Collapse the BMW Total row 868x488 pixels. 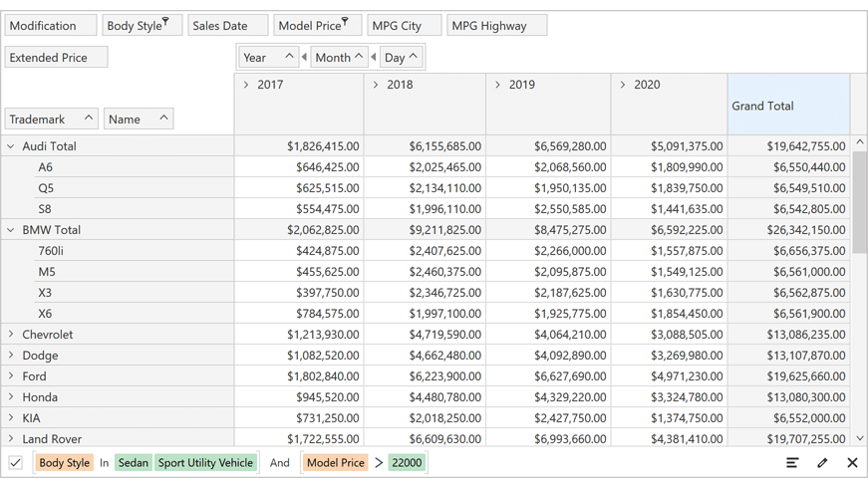(x=11, y=230)
